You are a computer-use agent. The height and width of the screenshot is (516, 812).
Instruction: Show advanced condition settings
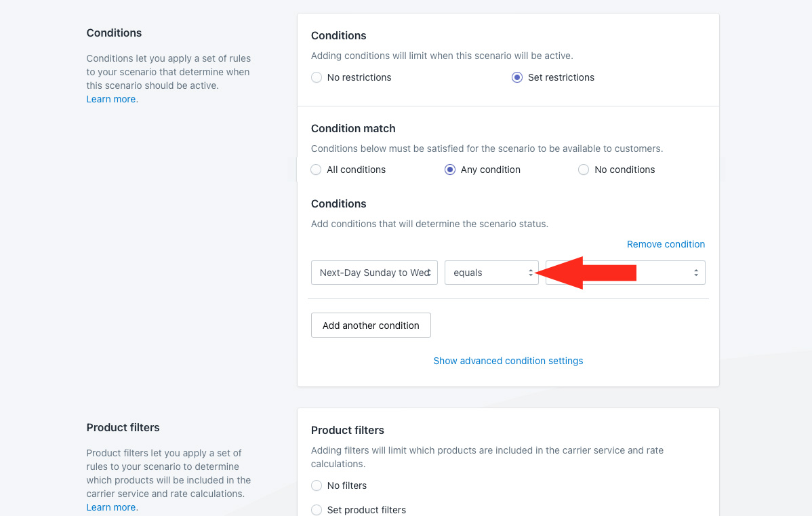coord(508,361)
